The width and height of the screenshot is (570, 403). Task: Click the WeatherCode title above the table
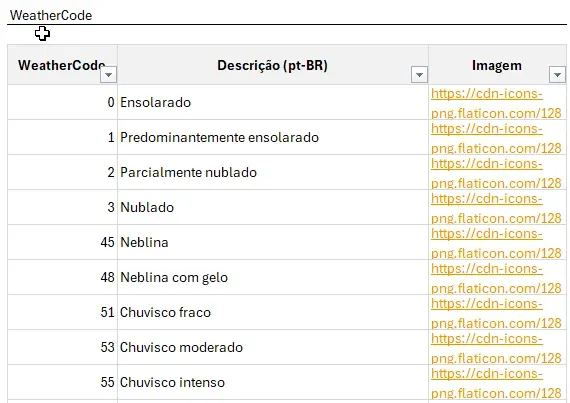[51, 15]
